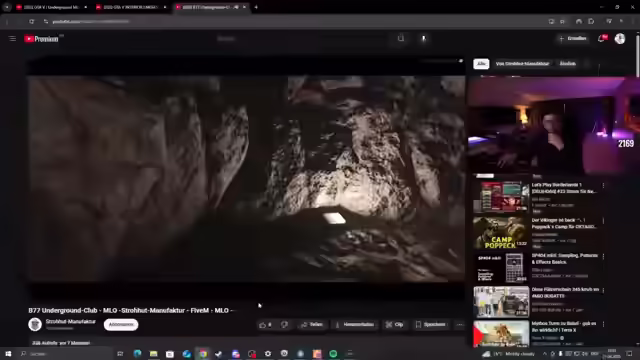Image resolution: width=640 pixels, height=360 pixels.
Task: Open options for Camp Poppeck video suggestion
Action: (x=603, y=221)
